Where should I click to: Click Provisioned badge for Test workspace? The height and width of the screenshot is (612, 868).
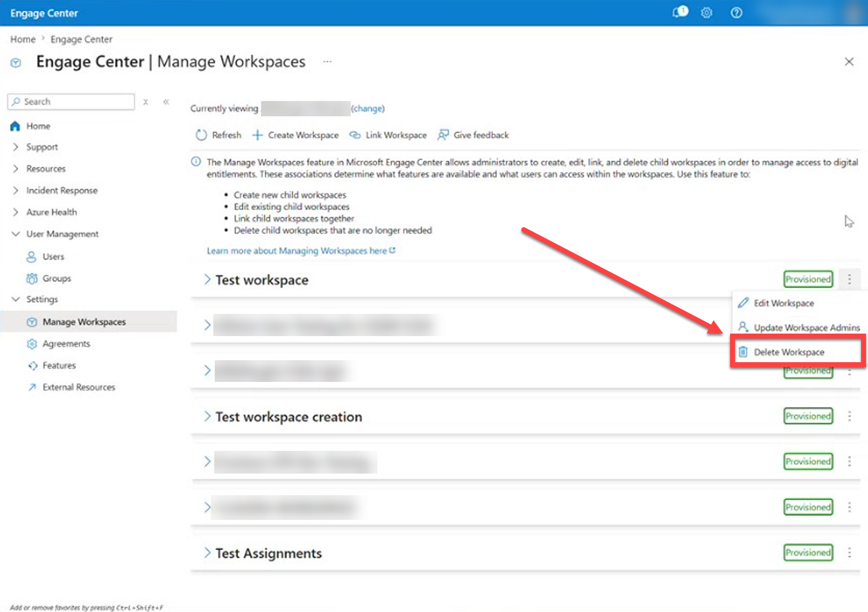[808, 279]
